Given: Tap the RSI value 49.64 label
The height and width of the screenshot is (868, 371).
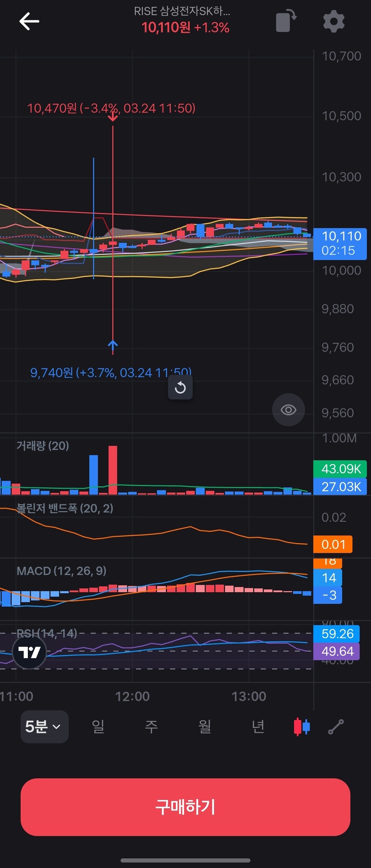Looking at the screenshot, I should 337,651.
